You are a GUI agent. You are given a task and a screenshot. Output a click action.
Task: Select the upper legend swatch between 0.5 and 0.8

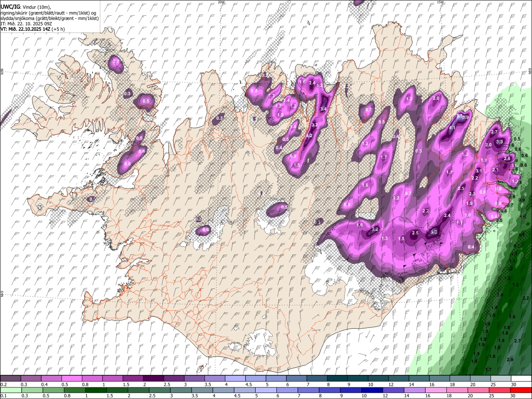pyautogui.click(x=72, y=378)
